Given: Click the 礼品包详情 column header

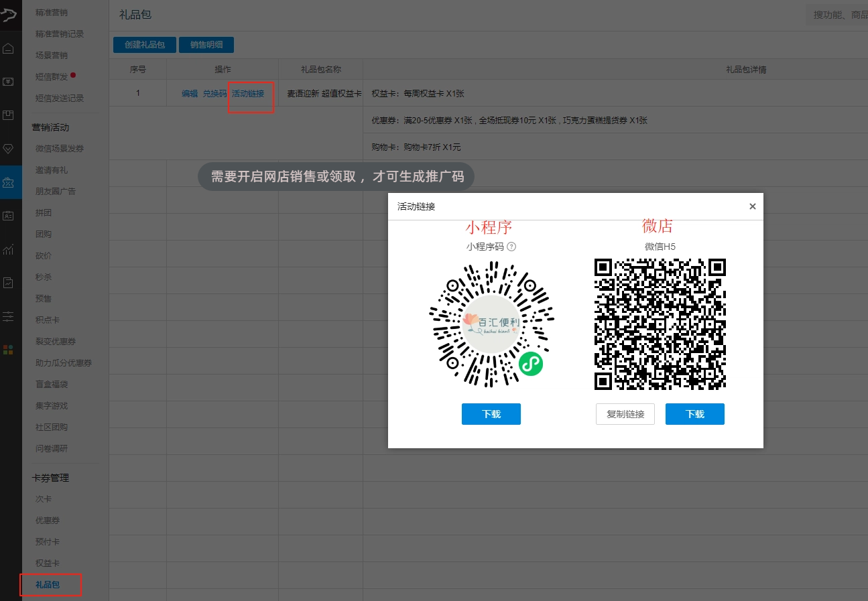Looking at the screenshot, I should pyautogui.click(x=746, y=69).
